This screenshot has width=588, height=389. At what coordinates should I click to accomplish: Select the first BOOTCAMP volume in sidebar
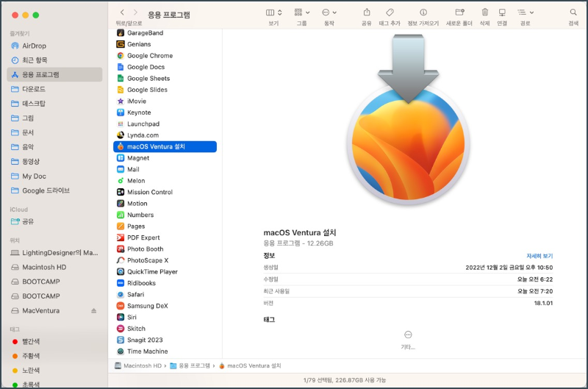[x=54, y=282]
